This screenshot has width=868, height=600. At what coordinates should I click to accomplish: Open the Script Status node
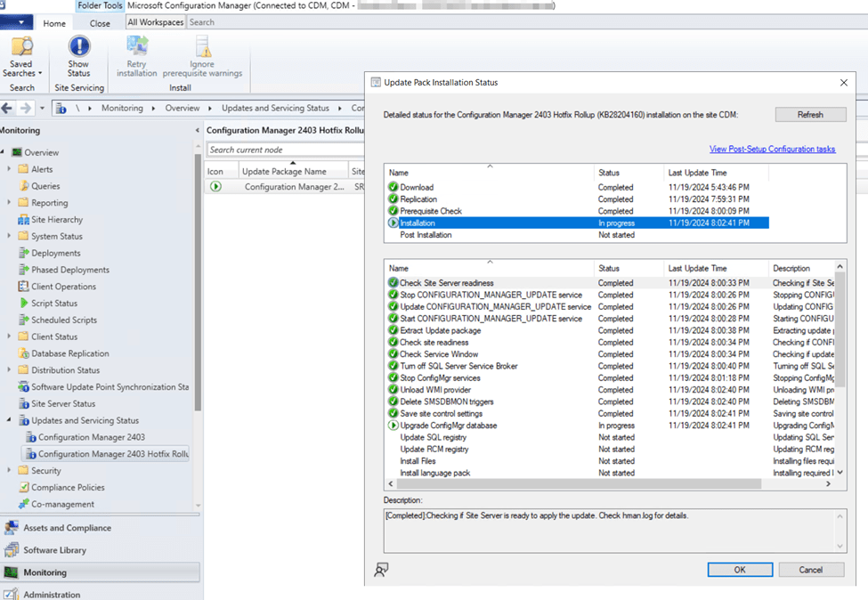53,304
